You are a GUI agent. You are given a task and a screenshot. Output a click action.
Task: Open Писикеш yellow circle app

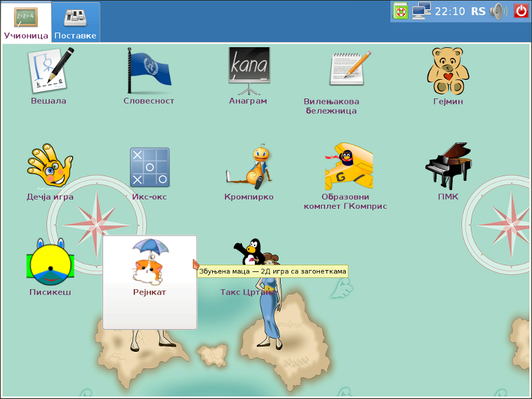[49, 264]
